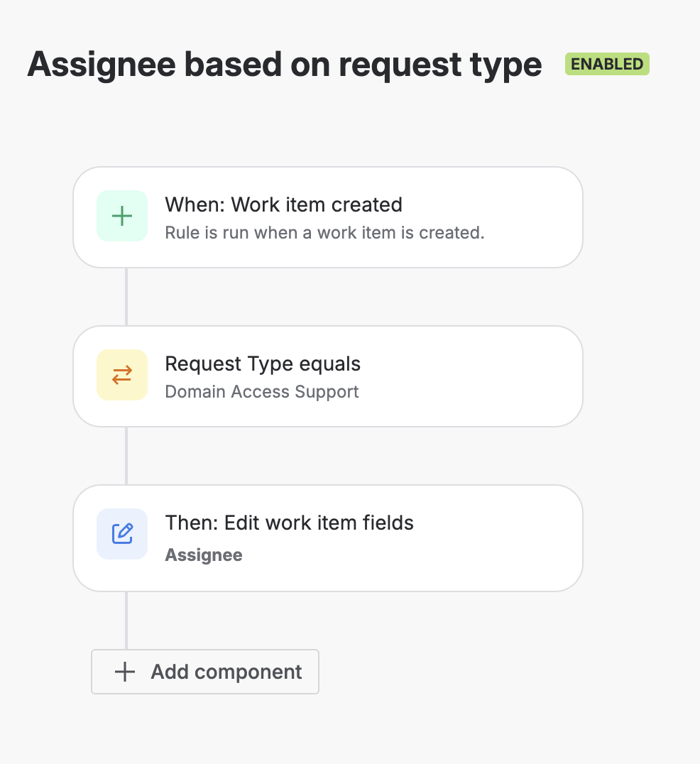Image resolution: width=700 pixels, height=764 pixels.
Task: Click the bold Assignee field label
Action: pos(204,555)
